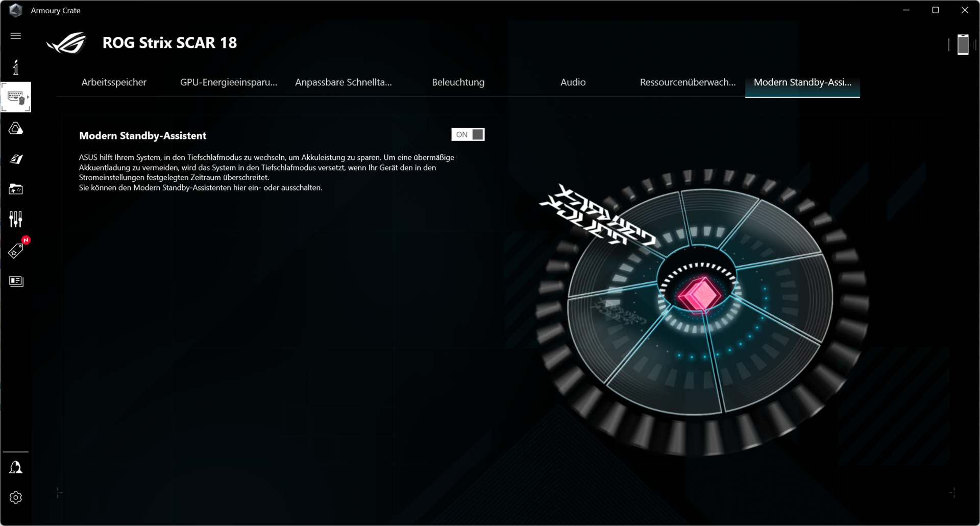
Task: Open the News icon in sidebar
Action: click(16, 281)
